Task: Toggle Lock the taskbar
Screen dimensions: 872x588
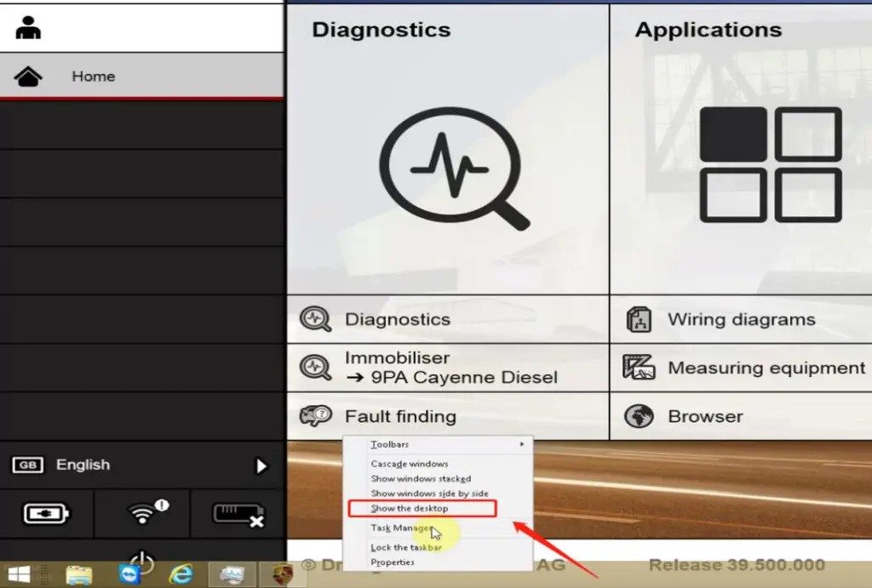Action: pyautogui.click(x=438, y=547)
